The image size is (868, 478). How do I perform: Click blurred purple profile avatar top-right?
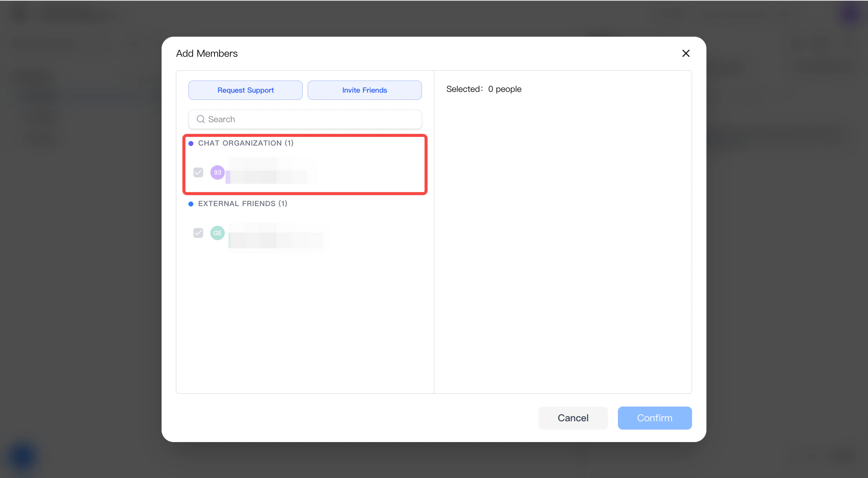(x=851, y=14)
